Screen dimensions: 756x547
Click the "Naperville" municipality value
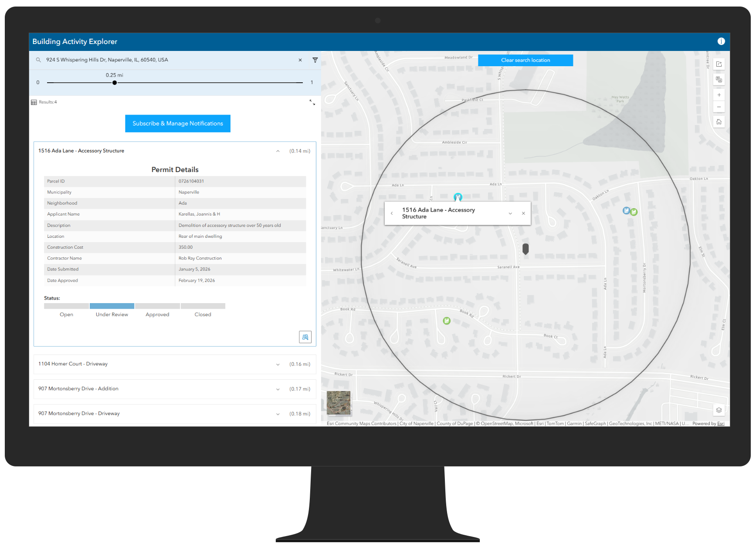pyautogui.click(x=189, y=192)
